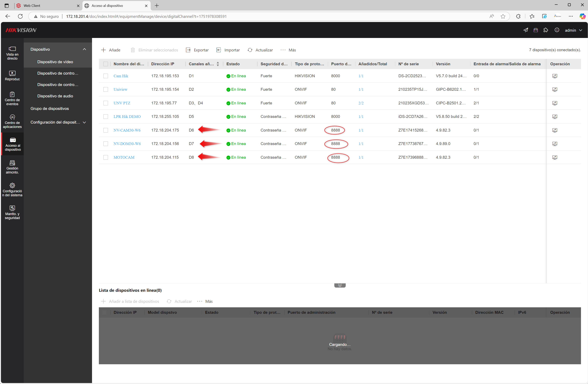Open upper Más options menu
Viewport: 588px width, 384px height.
click(288, 50)
